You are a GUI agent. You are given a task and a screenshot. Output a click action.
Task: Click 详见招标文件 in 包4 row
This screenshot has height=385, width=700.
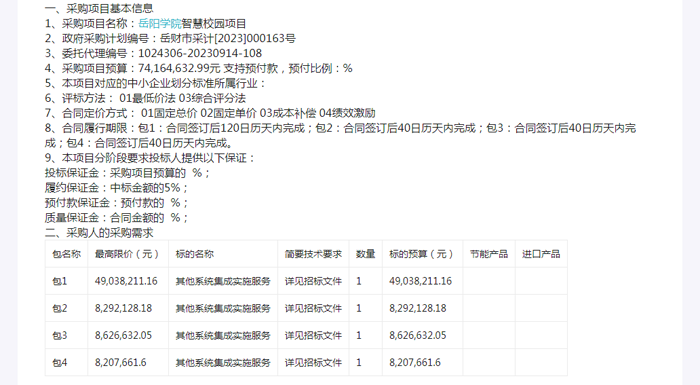pyautogui.click(x=313, y=363)
